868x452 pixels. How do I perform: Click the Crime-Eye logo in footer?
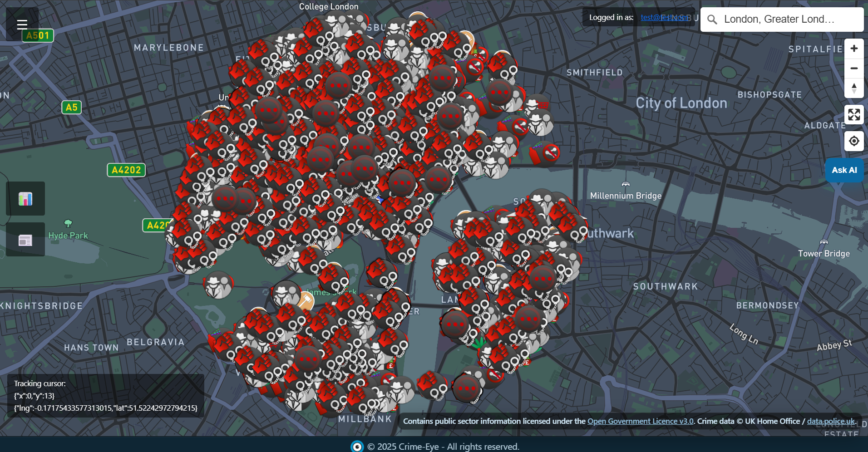tap(357, 447)
